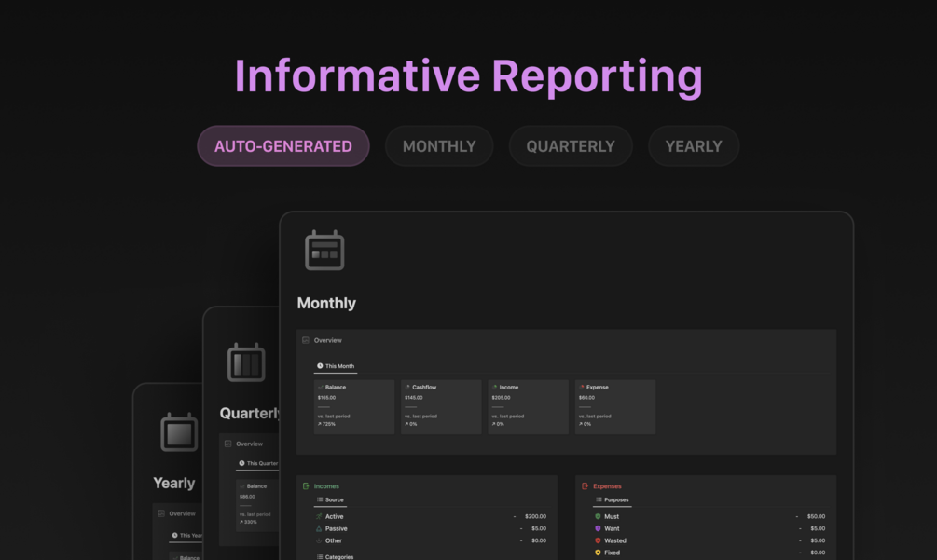937x560 pixels.
Task: Click the red Wasted shield icon
Action: [598, 540]
